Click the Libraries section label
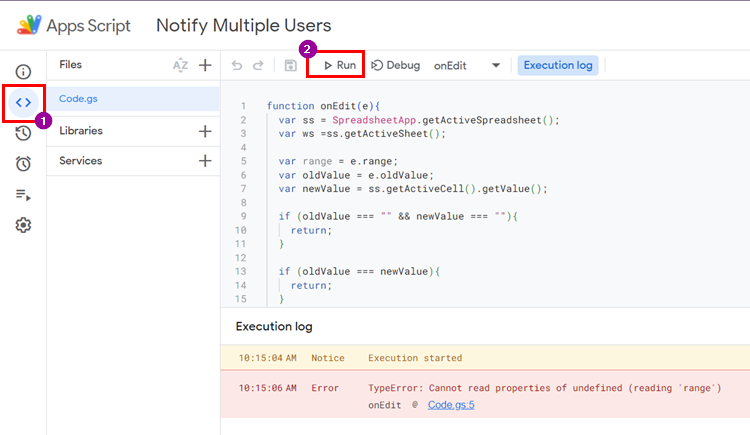The width and height of the screenshot is (750, 435). [81, 131]
